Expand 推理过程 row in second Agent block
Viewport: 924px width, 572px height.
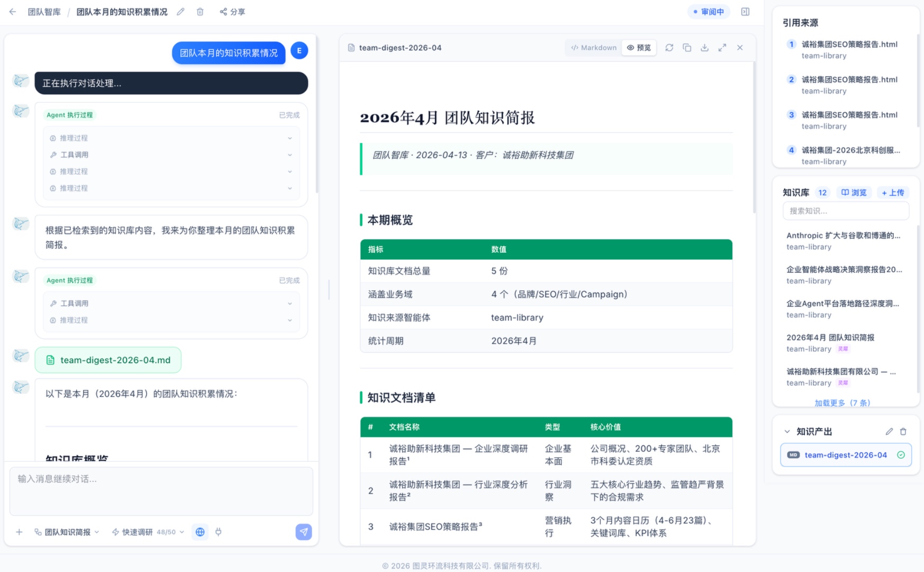coord(171,320)
